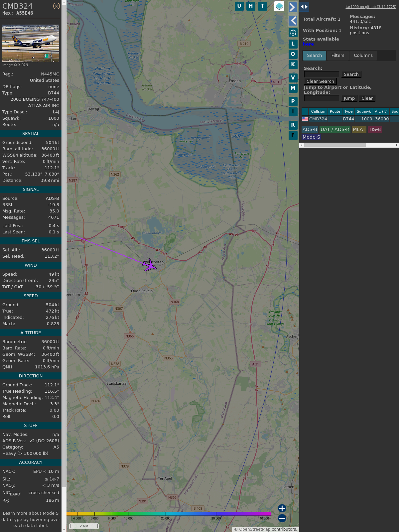399x532 pixels.
Task: Toggle sidebar with double-arrow button
Action: click(x=304, y=7)
